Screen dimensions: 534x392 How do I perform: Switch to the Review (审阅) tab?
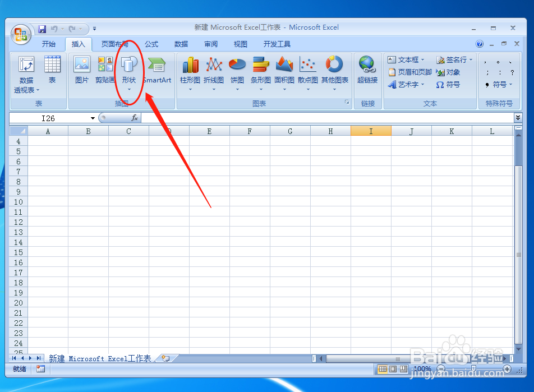click(211, 44)
